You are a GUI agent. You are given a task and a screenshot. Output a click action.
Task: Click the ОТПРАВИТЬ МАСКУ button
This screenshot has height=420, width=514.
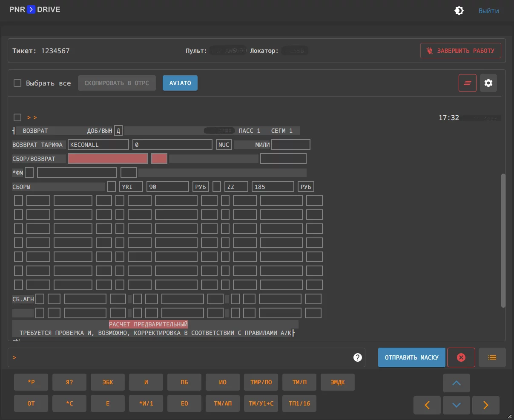411,357
